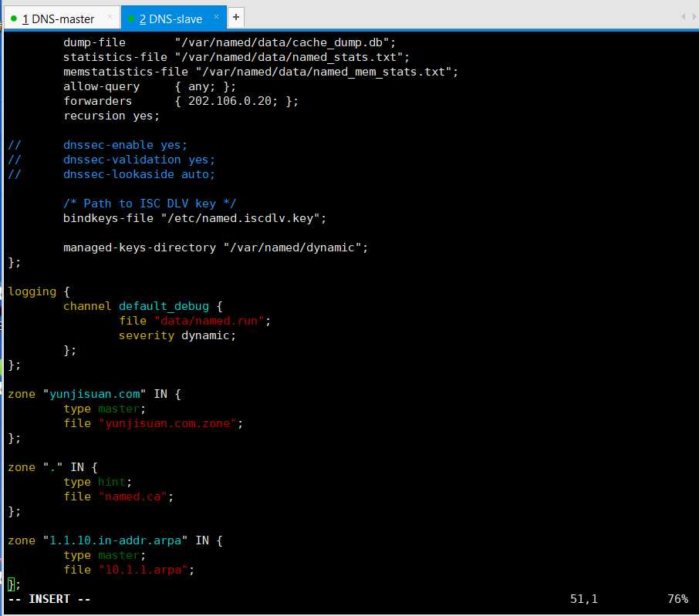Close the DNS-slave tab
This screenshot has width=699, height=616.
[x=216, y=16]
